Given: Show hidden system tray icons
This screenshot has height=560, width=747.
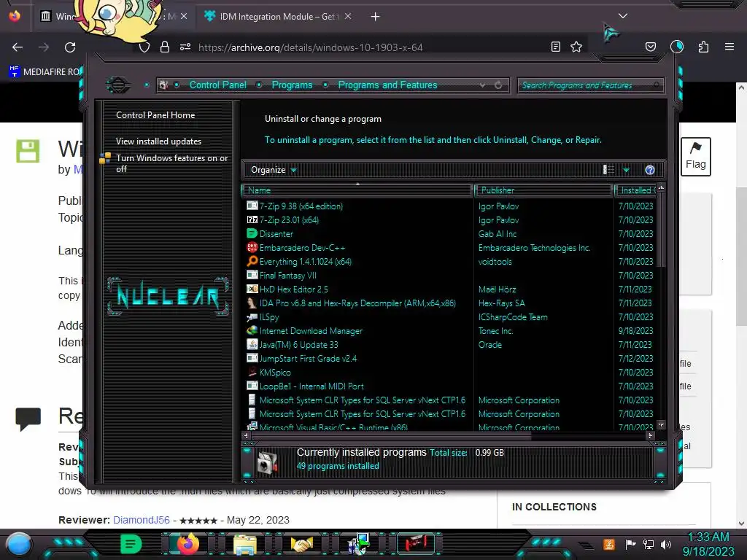Looking at the screenshot, I should (587, 545).
